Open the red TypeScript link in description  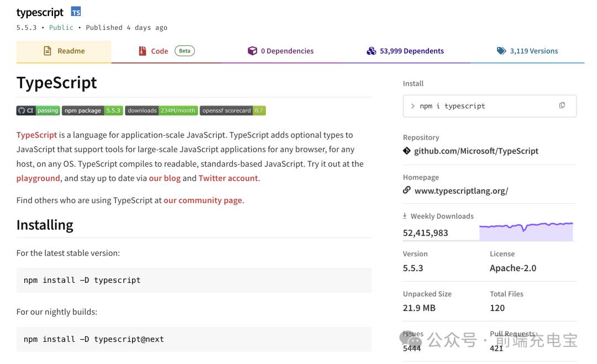click(x=36, y=135)
